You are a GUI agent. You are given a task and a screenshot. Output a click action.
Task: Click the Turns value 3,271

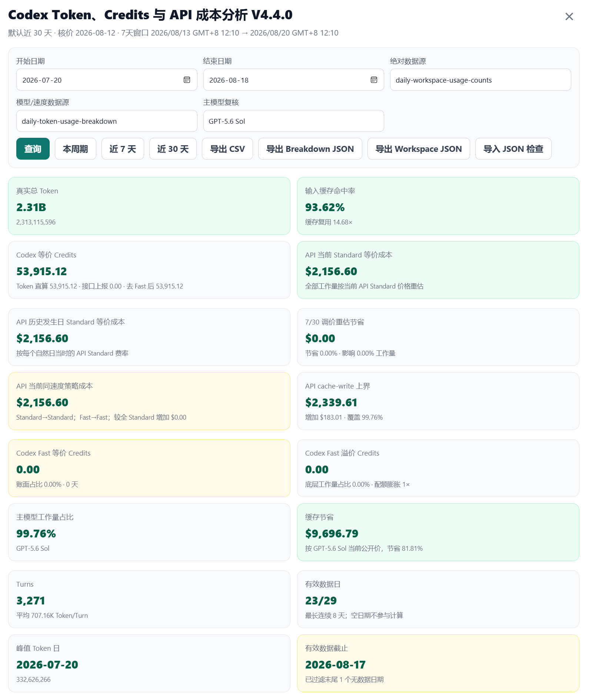[x=31, y=601]
